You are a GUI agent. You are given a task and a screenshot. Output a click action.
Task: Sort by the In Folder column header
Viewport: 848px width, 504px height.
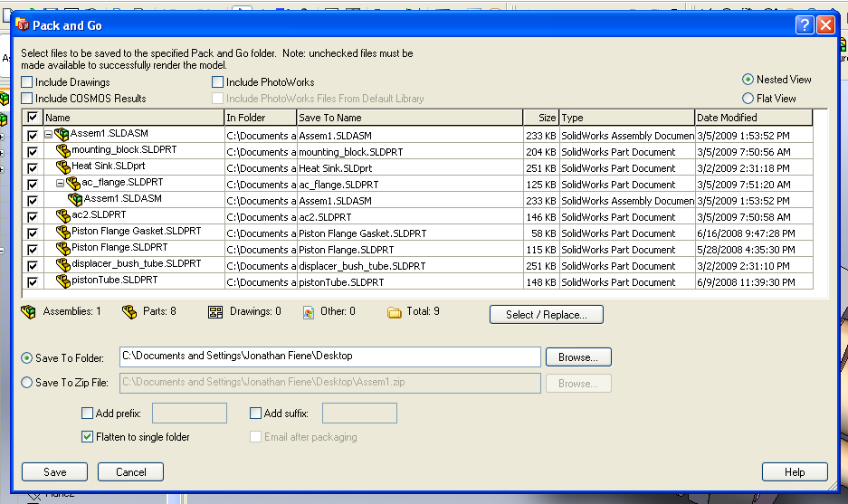tap(261, 118)
